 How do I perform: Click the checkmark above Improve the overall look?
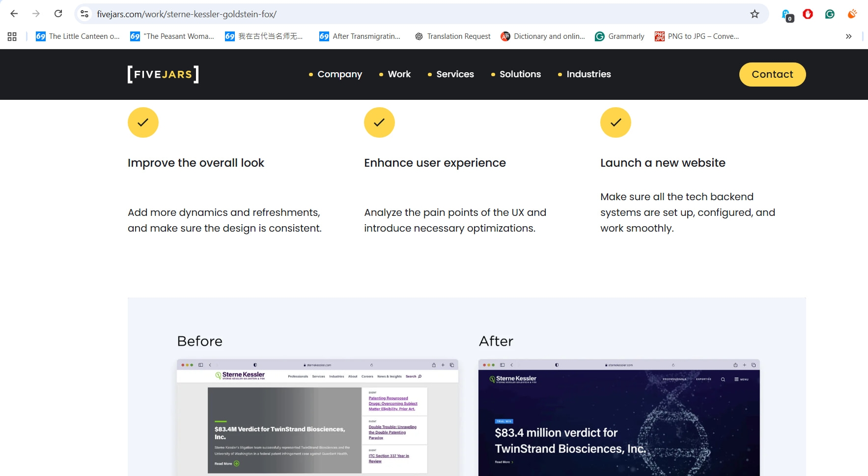[x=143, y=122]
